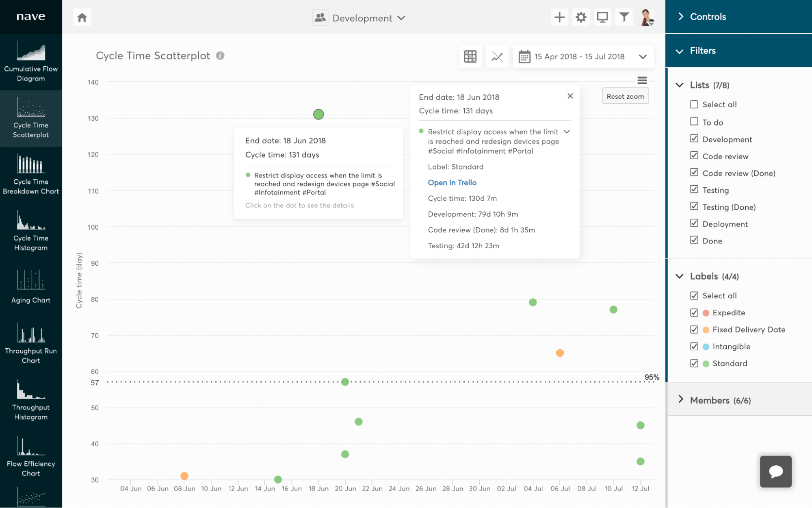Click the funnel filter icon

click(624, 17)
